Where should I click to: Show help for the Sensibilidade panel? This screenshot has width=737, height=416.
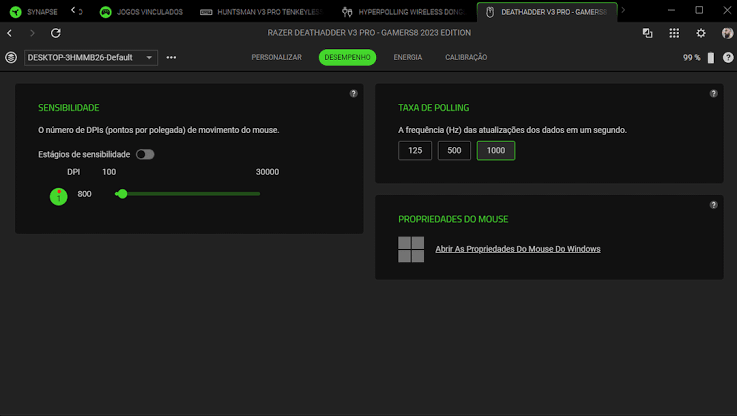(x=353, y=94)
